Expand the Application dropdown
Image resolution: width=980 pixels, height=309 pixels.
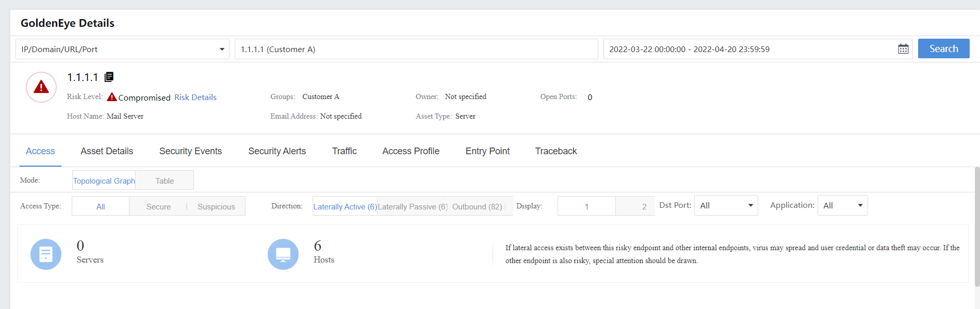pos(842,205)
